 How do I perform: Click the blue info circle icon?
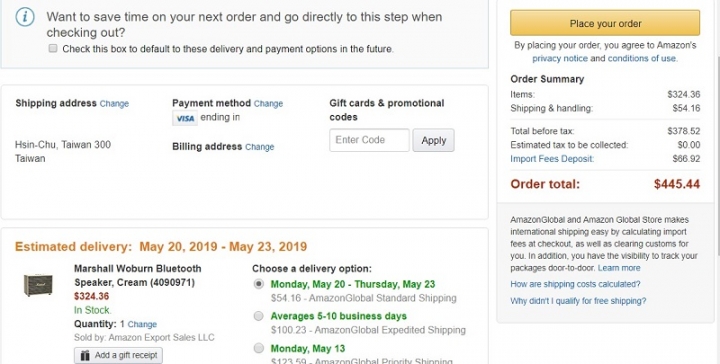(x=25, y=17)
